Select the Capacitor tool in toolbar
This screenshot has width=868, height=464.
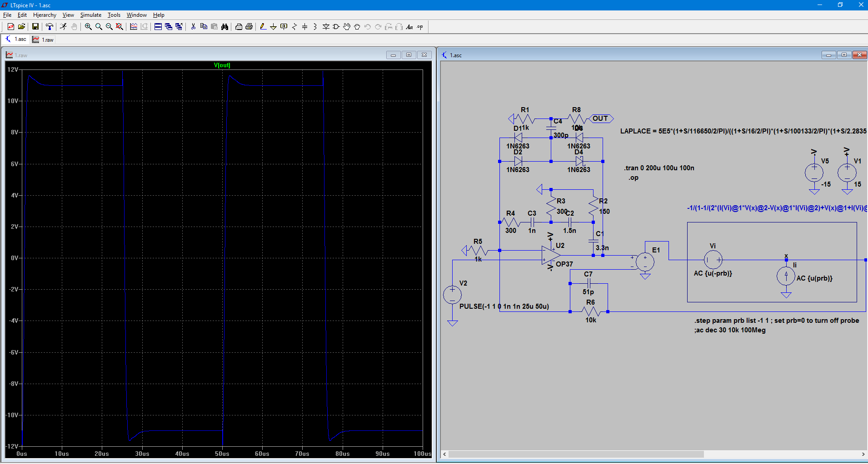[304, 27]
